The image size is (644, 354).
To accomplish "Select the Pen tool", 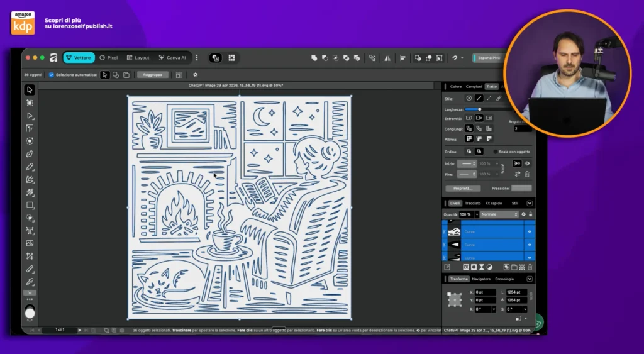I will [30, 154].
